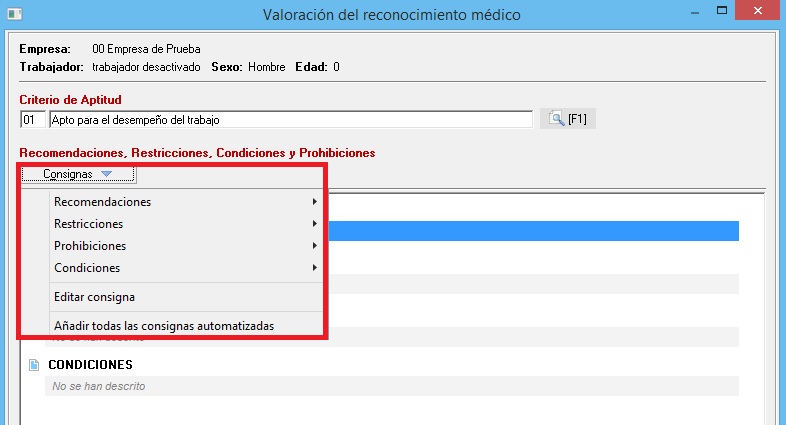Click the document icon beside CONDICIONES
786x425 pixels.
(x=34, y=365)
